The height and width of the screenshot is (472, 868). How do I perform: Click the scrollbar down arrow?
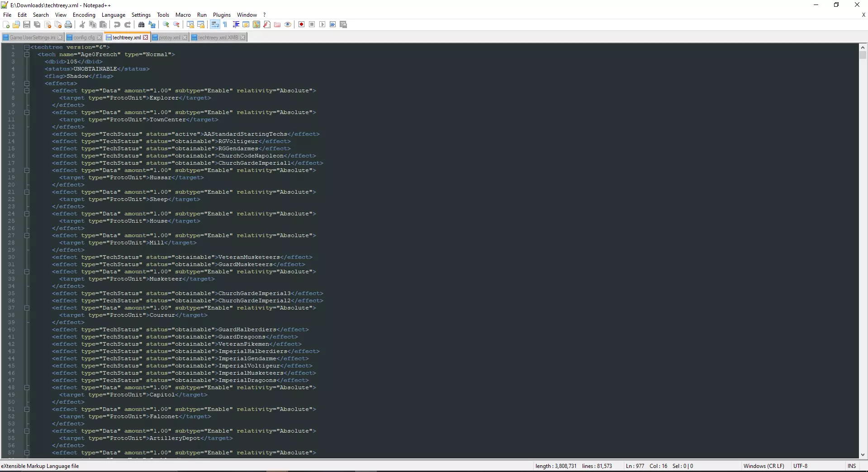[x=863, y=455]
